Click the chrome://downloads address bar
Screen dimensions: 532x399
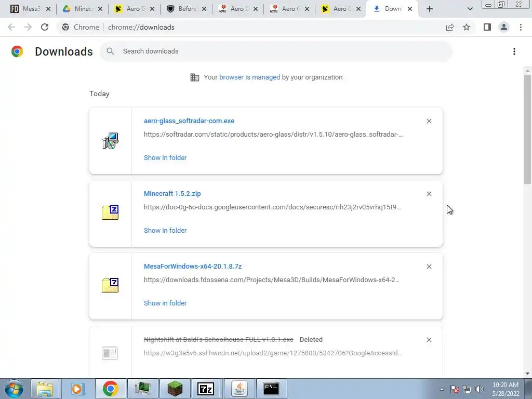pyautogui.click(x=141, y=27)
